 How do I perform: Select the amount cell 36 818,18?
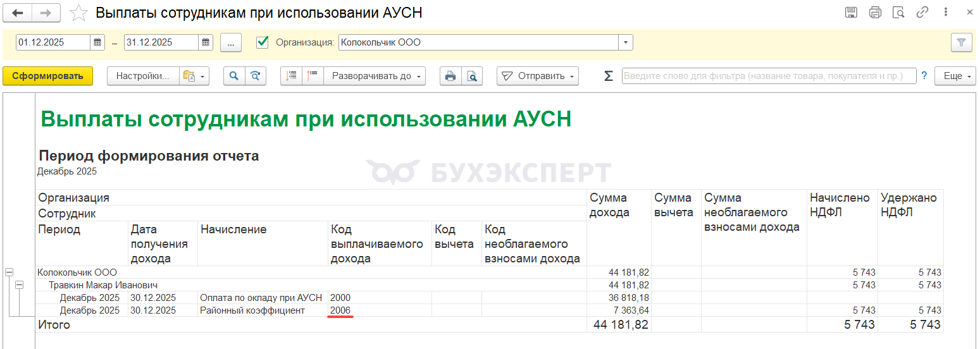pos(619,298)
